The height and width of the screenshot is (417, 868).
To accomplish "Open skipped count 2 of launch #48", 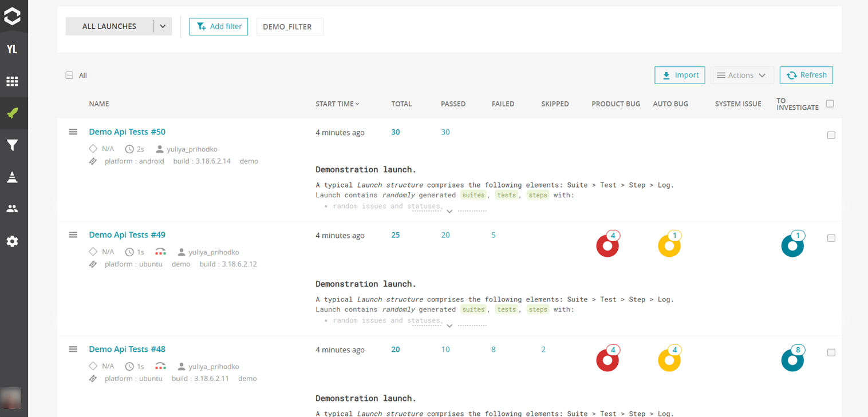I will tap(543, 350).
